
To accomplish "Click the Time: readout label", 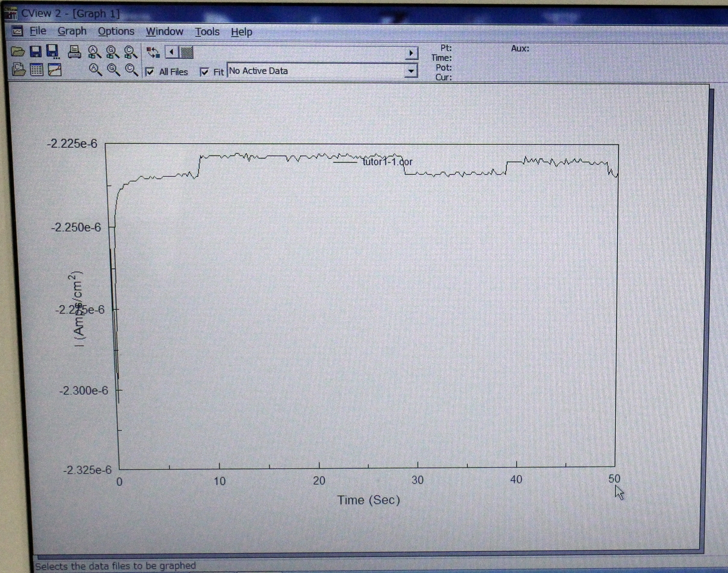I will [441, 58].
